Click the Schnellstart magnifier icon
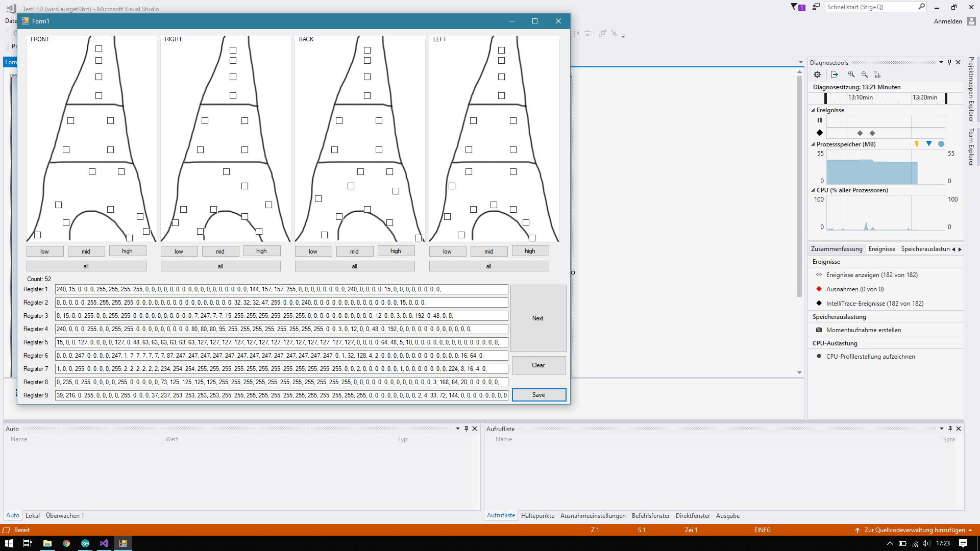This screenshot has height=551, width=980. pyautogui.click(x=921, y=7)
